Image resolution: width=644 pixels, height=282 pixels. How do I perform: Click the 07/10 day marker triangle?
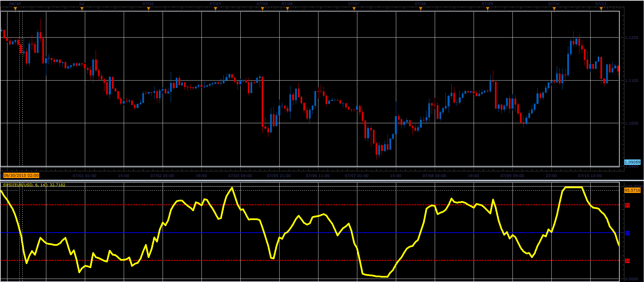tap(554, 9)
